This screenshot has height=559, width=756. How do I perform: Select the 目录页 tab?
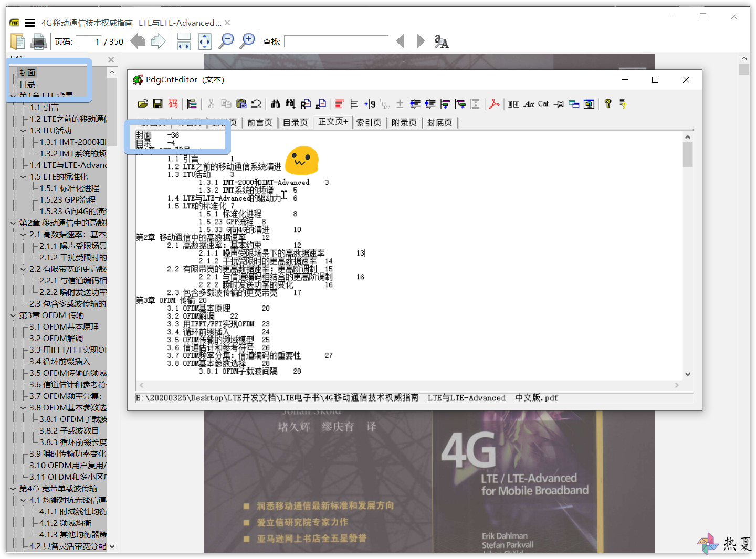click(295, 123)
